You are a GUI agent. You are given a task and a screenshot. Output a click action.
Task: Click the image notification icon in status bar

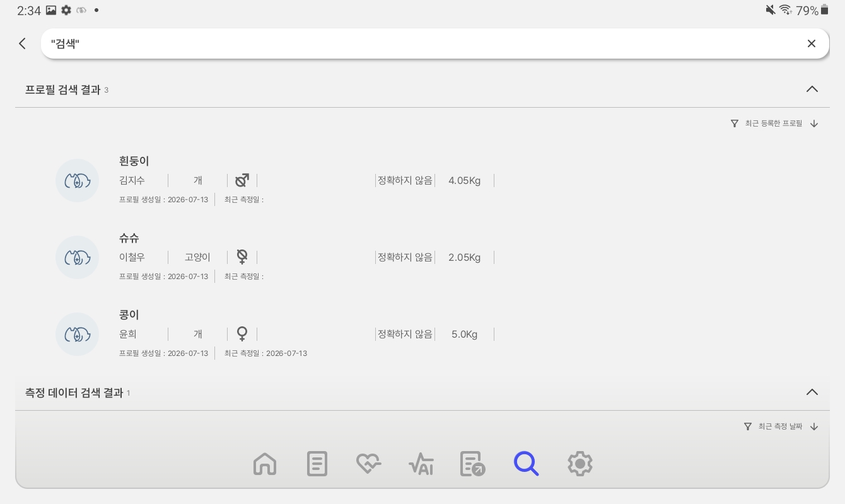52,10
